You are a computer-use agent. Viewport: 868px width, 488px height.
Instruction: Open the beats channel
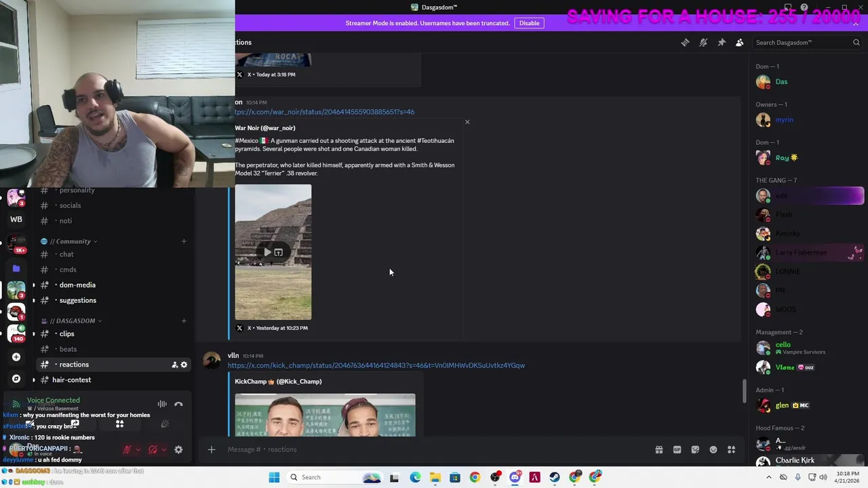(x=68, y=349)
